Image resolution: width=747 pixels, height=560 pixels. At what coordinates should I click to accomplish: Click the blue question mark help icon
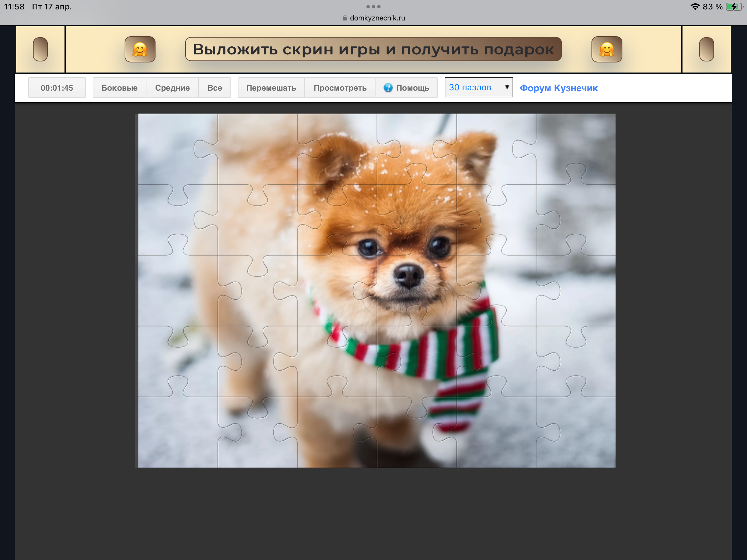388,88
